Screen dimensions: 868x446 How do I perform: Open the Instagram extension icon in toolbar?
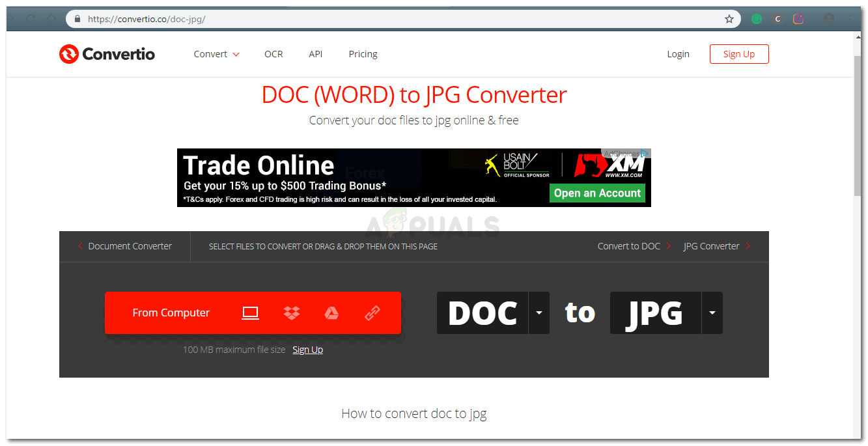pyautogui.click(x=798, y=19)
